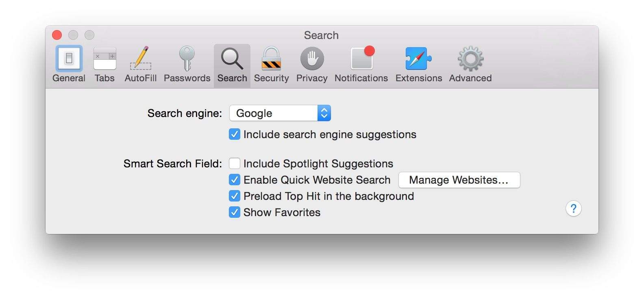Uncheck Include search engine suggestions
Image resolution: width=644 pixels, height=299 pixels.
pos(235,134)
